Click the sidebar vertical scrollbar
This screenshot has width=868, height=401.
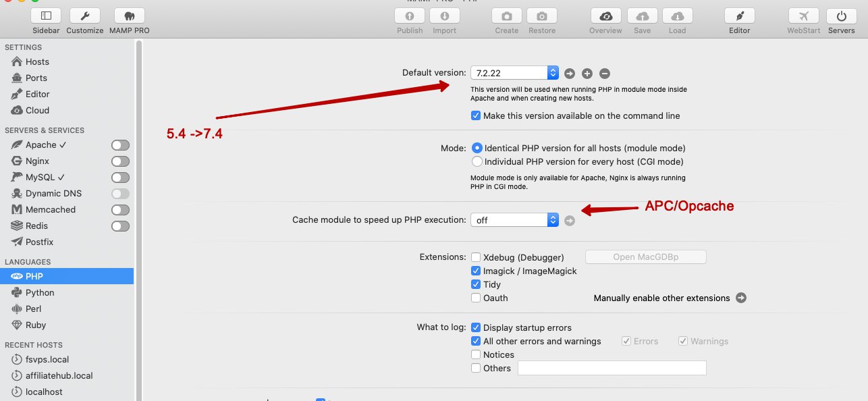pyautogui.click(x=139, y=220)
